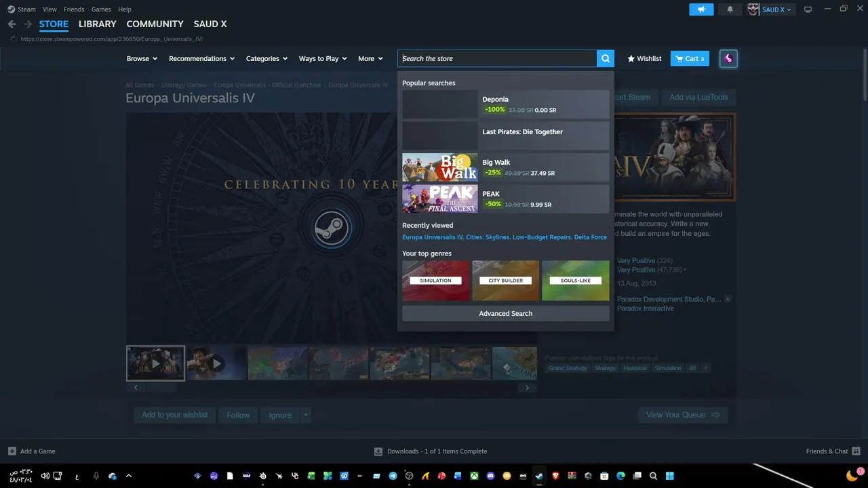
Task: Click the Steam icon in the taskbar
Action: tap(539, 476)
